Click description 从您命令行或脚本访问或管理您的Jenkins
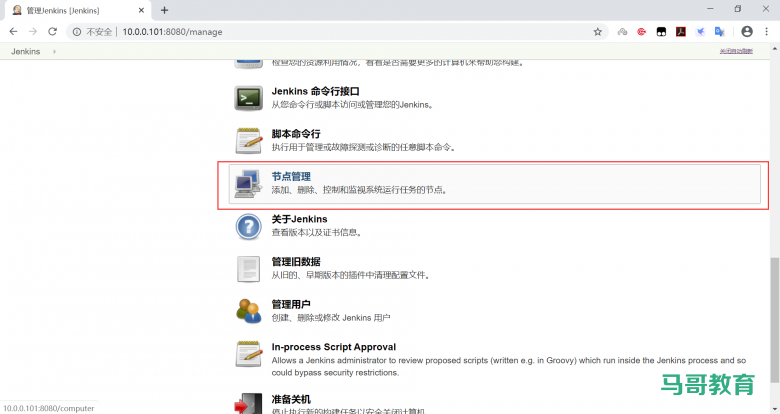Screen dimensions: 780x414 point(352,104)
